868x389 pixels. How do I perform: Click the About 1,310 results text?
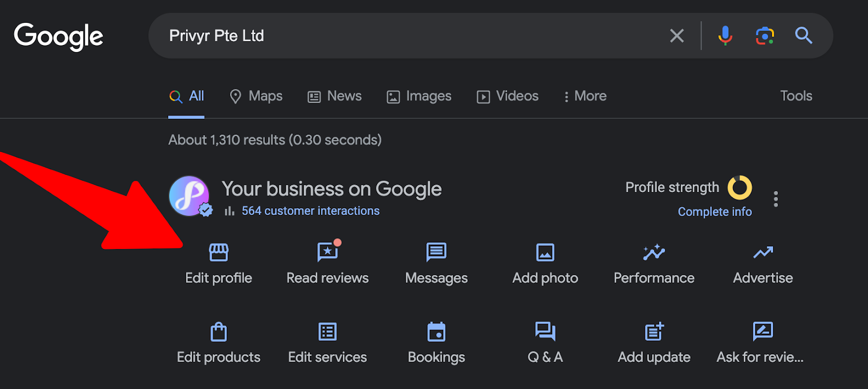coord(275,140)
